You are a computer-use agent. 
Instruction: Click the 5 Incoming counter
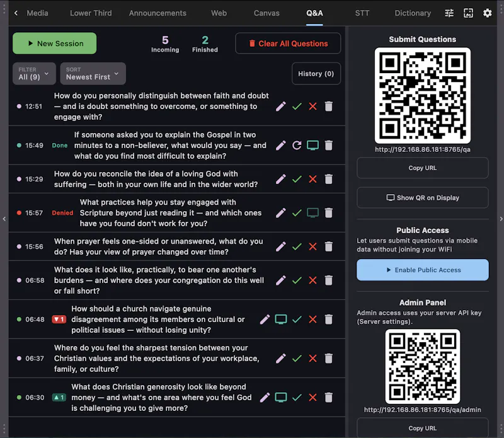pos(165,43)
